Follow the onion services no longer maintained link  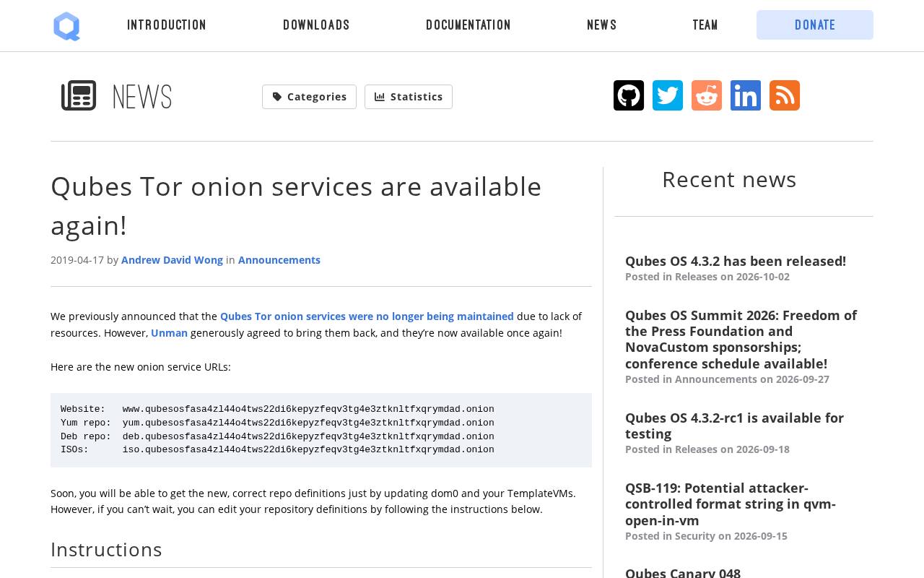[x=367, y=316]
